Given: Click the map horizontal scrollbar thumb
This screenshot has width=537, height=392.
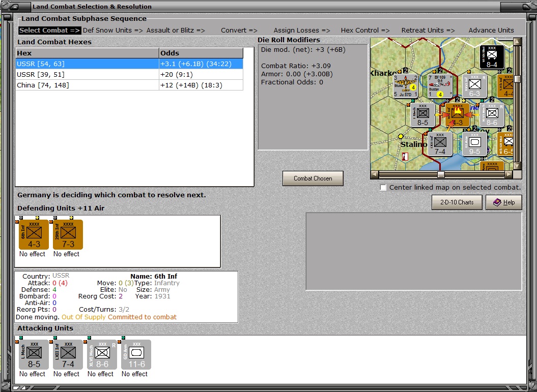Looking at the screenshot, I should click(441, 174).
